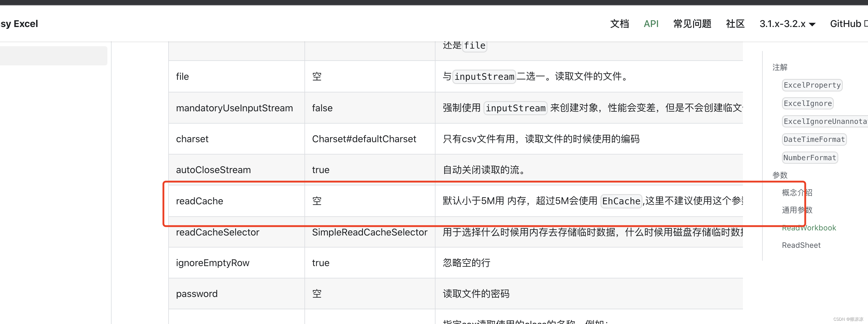Open 概念介绍 in the table of contents

click(797, 193)
